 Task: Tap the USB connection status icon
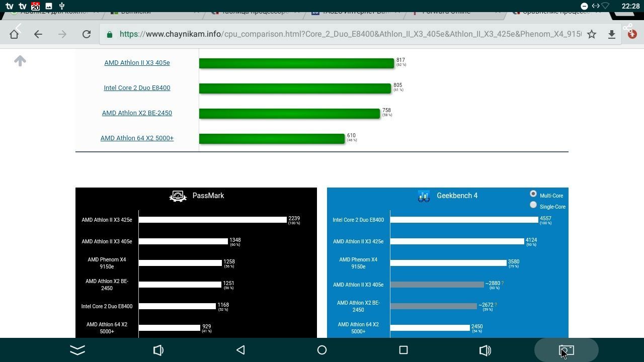[x=61, y=6]
